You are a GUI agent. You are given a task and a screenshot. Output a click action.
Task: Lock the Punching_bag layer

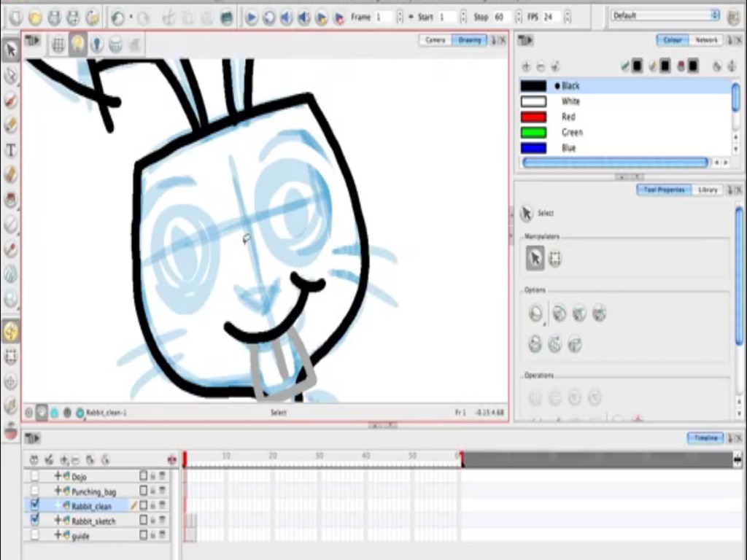(x=153, y=491)
